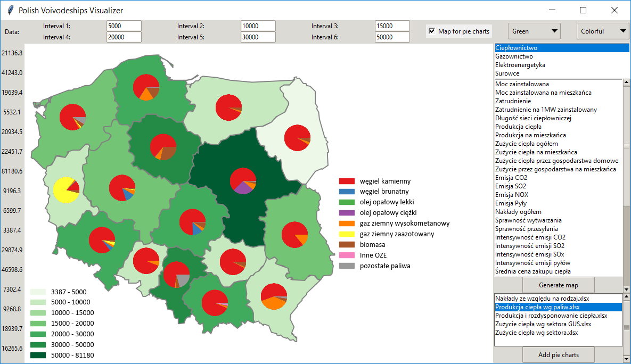Click the węgiel brunatny blue legend swatch

click(x=347, y=192)
